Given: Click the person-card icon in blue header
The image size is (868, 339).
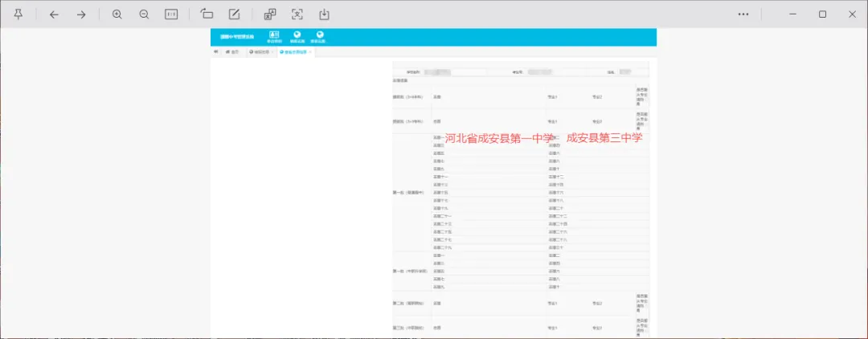Looking at the screenshot, I should click(274, 36).
